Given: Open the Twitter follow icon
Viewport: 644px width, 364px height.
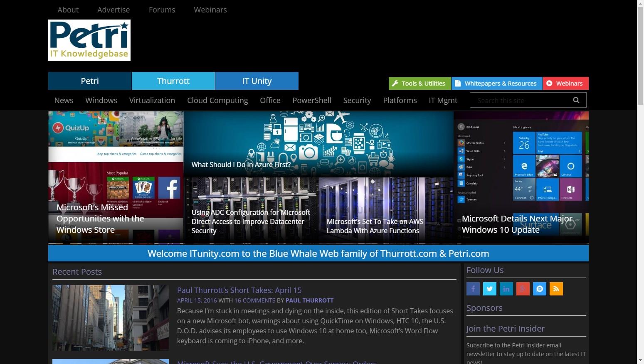Looking at the screenshot, I should (490, 289).
